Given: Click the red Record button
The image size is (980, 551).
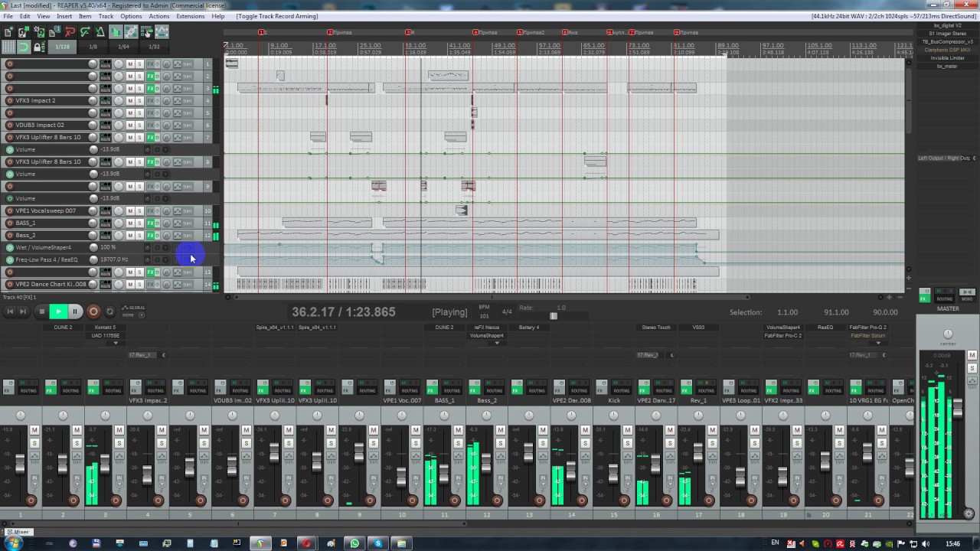Looking at the screenshot, I should pyautogui.click(x=93, y=311).
